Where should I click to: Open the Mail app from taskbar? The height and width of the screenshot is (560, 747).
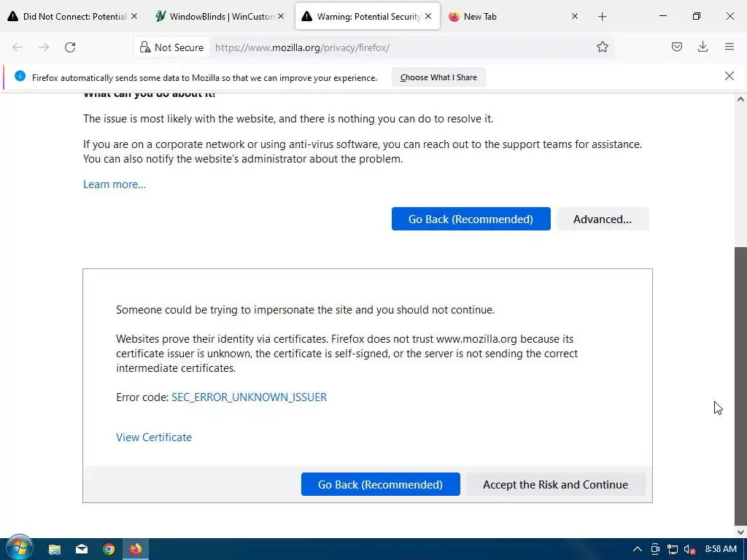(82, 549)
